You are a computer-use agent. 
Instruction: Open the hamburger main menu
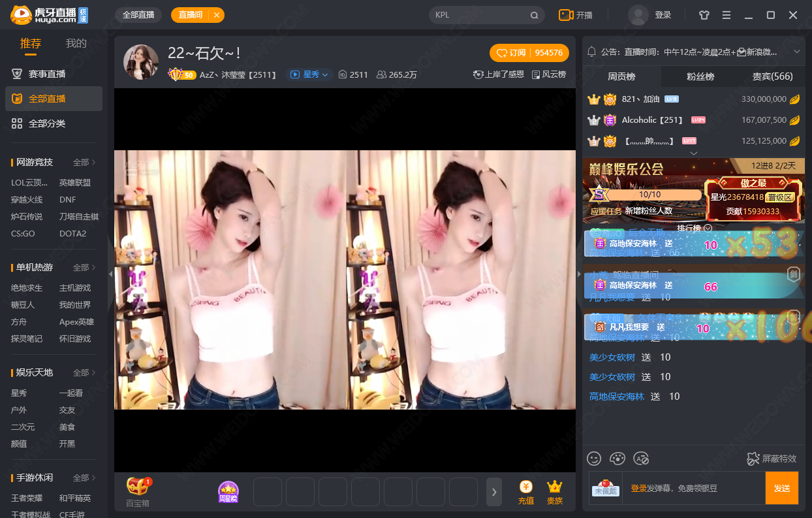click(726, 15)
